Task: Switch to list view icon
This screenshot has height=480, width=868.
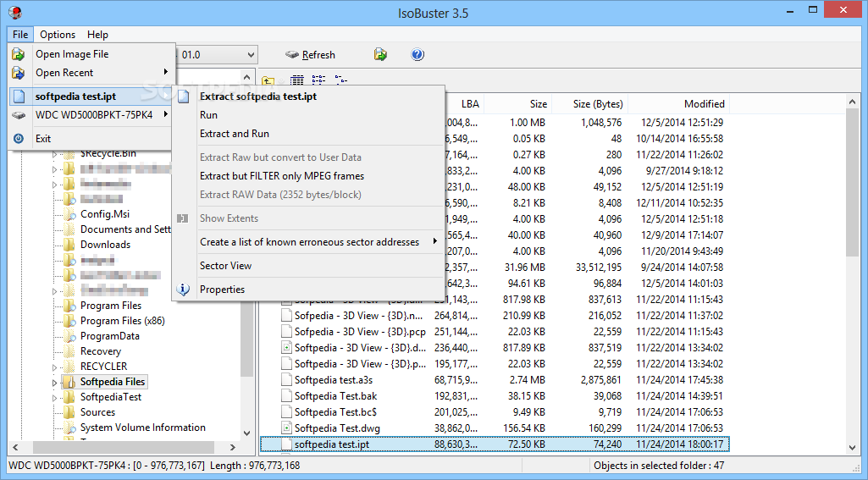Action: (x=318, y=80)
